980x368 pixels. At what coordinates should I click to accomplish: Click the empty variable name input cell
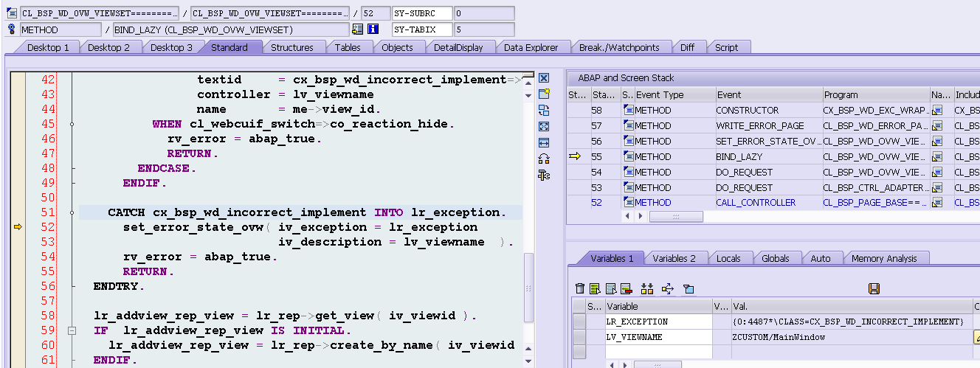point(658,353)
